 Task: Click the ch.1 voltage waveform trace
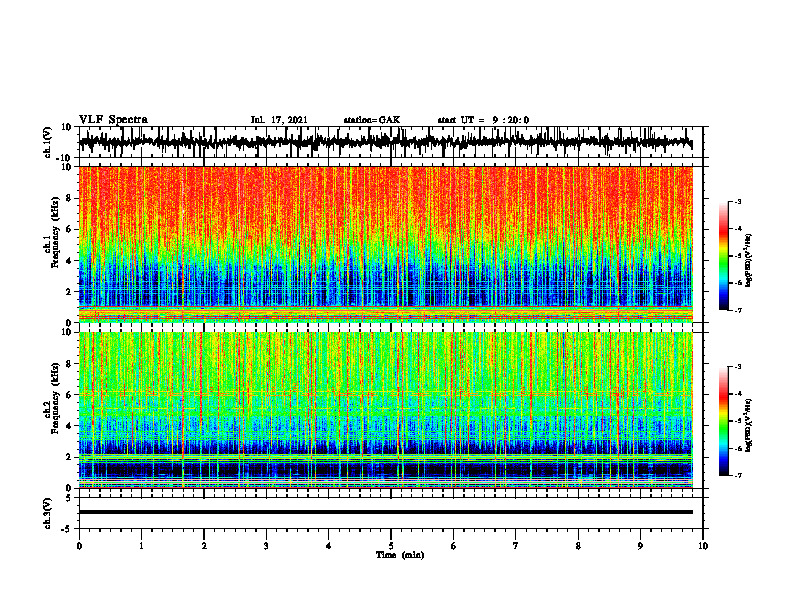385,142
